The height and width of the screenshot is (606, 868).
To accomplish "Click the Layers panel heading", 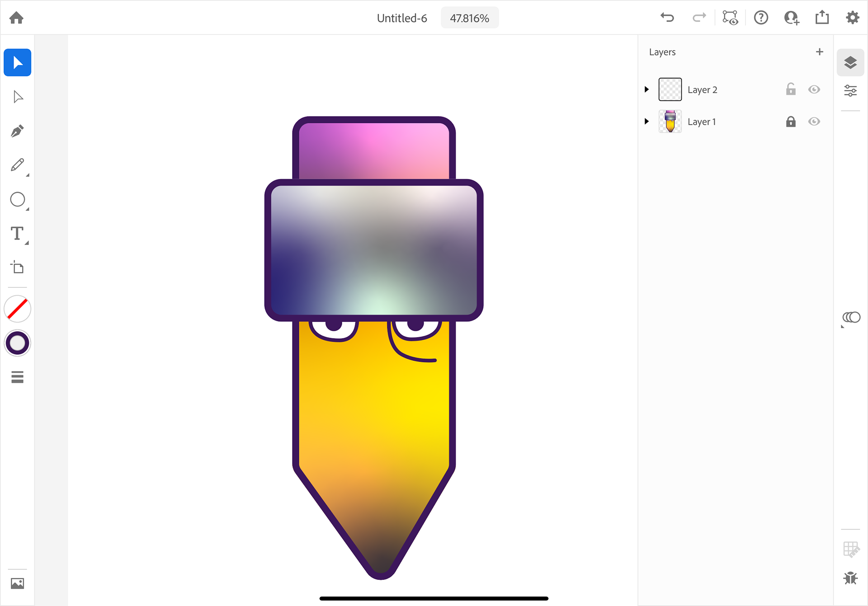I will (x=662, y=52).
